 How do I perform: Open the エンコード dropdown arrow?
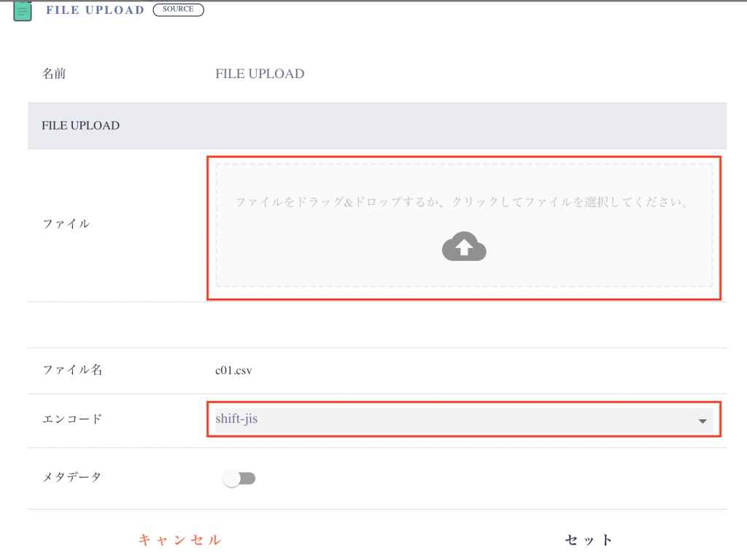pyautogui.click(x=703, y=421)
